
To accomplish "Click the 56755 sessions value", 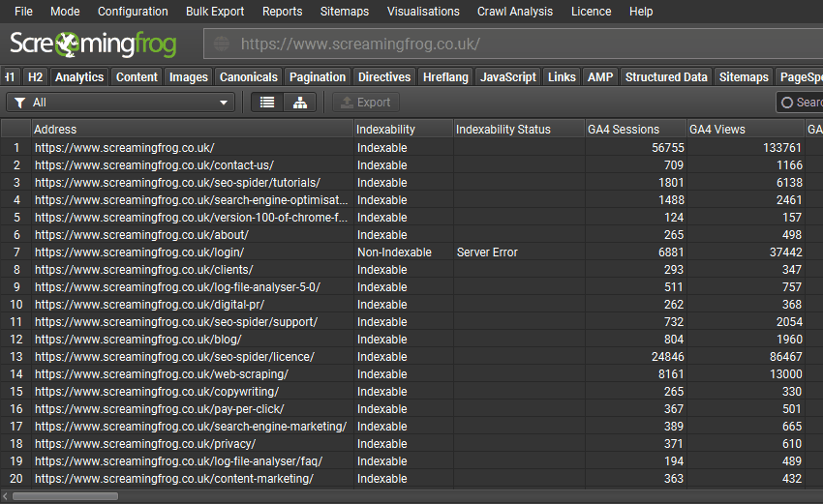I will coord(668,148).
